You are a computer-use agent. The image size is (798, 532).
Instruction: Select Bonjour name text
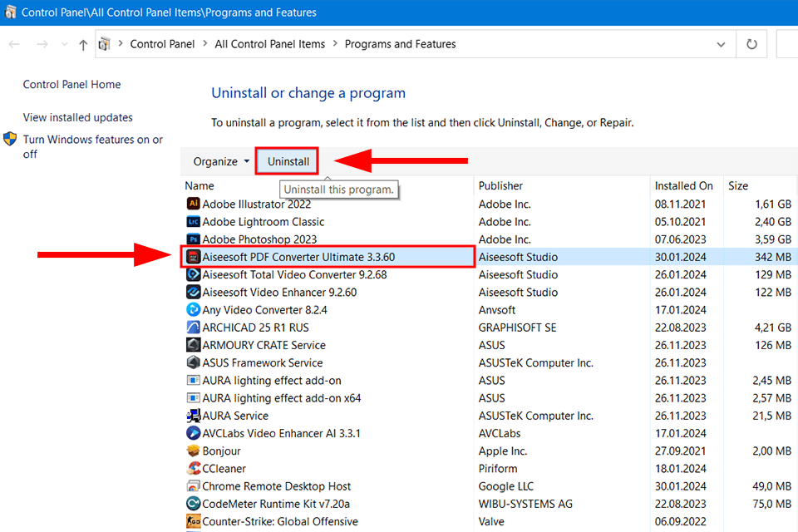(221, 451)
